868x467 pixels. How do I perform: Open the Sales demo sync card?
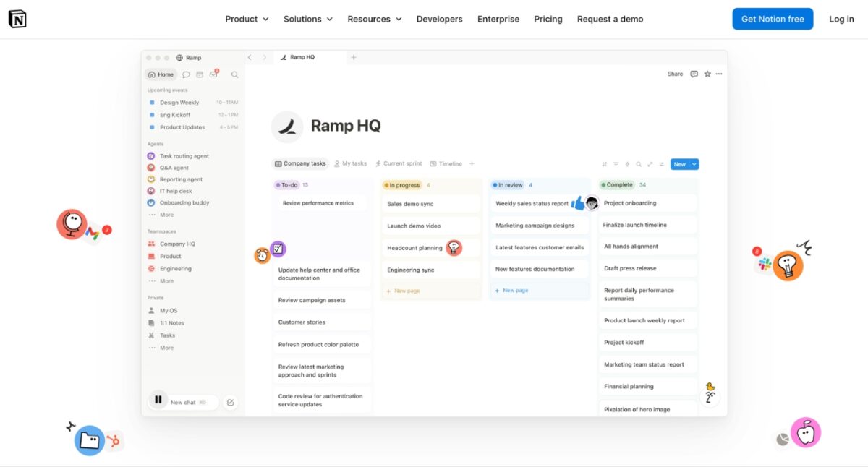point(431,204)
